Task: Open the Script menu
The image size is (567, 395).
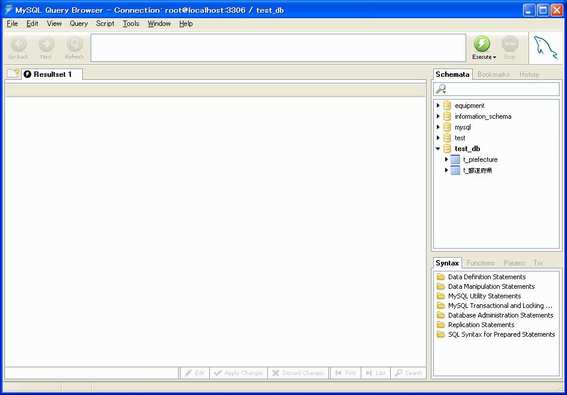Action: pyautogui.click(x=105, y=24)
